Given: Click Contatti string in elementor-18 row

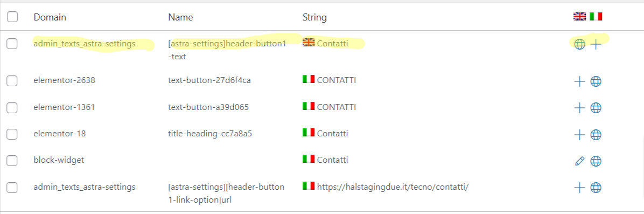Looking at the screenshot, I should click(333, 134).
